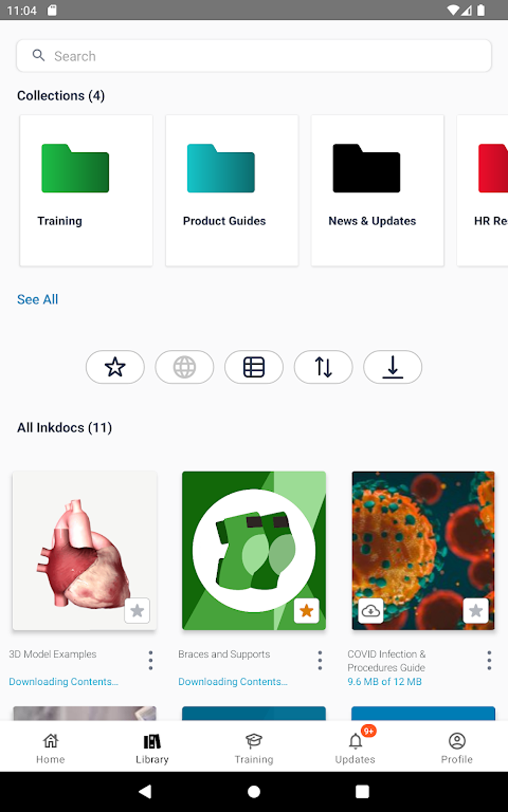Open the Updates bell notifications

[355, 747]
